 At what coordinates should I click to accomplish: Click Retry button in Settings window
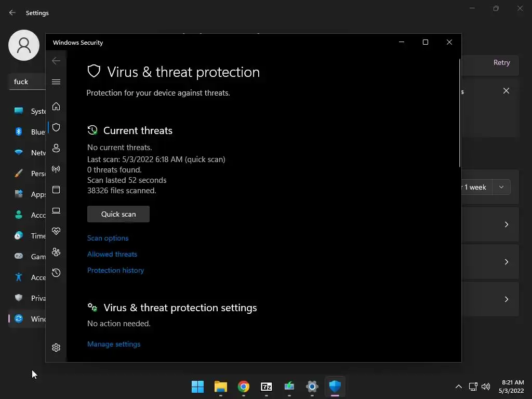[x=501, y=63]
